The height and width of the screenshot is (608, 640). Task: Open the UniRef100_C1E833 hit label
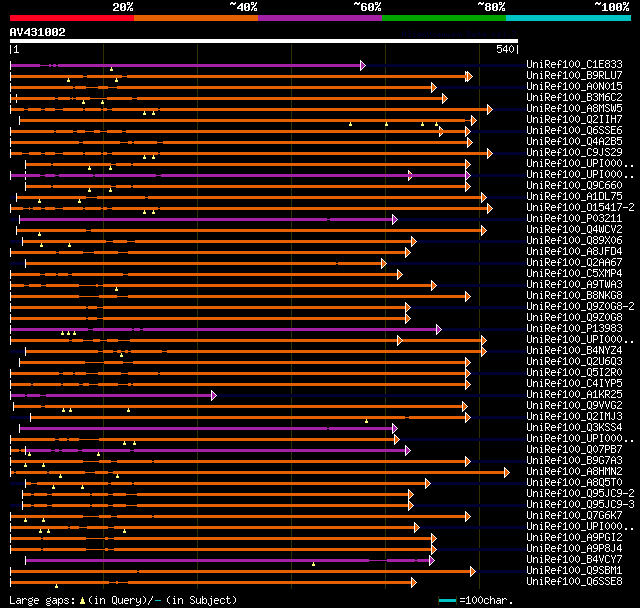point(574,64)
